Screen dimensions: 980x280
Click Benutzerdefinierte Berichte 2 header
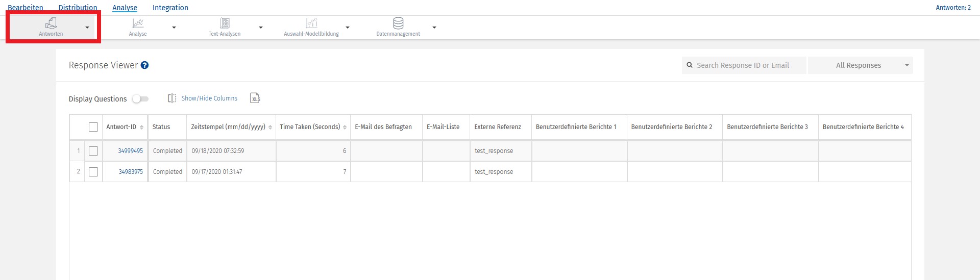672,127
